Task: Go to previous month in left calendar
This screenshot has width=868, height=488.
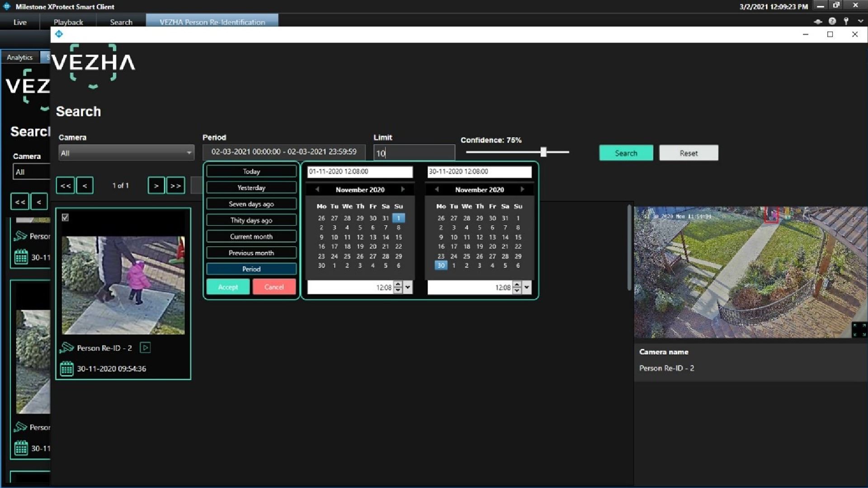Action: point(317,189)
